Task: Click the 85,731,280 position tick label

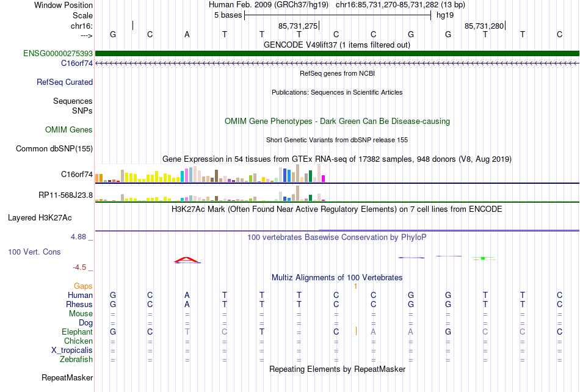Action: point(484,26)
